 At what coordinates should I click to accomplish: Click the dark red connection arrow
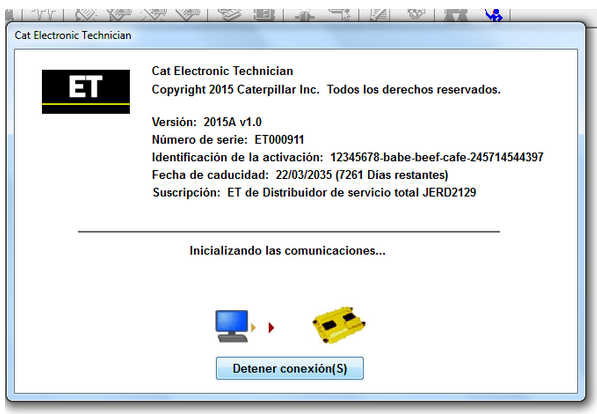(x=271, y=328)
